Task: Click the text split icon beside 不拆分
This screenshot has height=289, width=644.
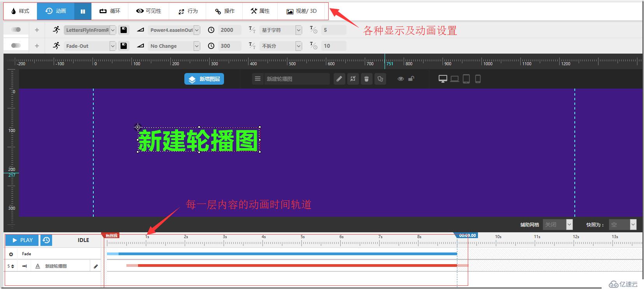Action: 252,45
